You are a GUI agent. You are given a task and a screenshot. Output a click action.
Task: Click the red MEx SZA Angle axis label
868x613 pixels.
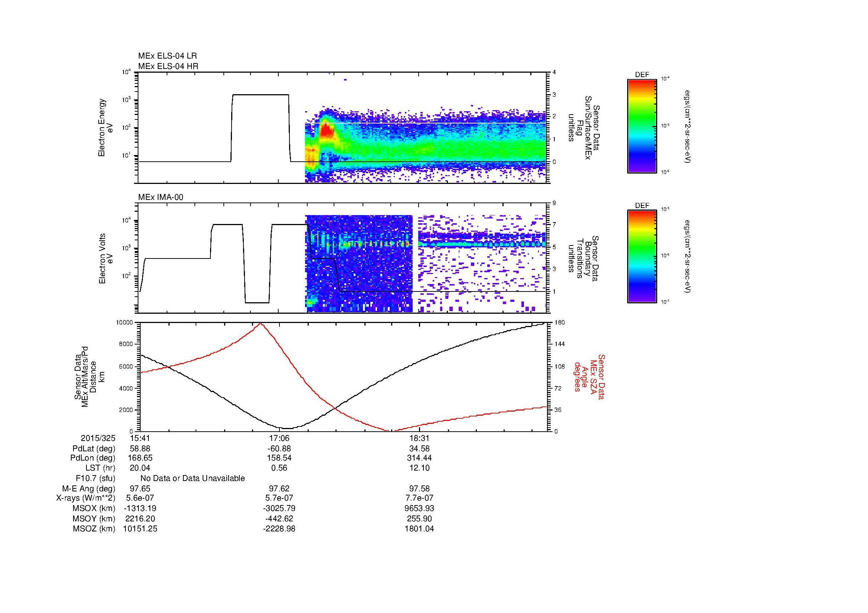(589, 376)
